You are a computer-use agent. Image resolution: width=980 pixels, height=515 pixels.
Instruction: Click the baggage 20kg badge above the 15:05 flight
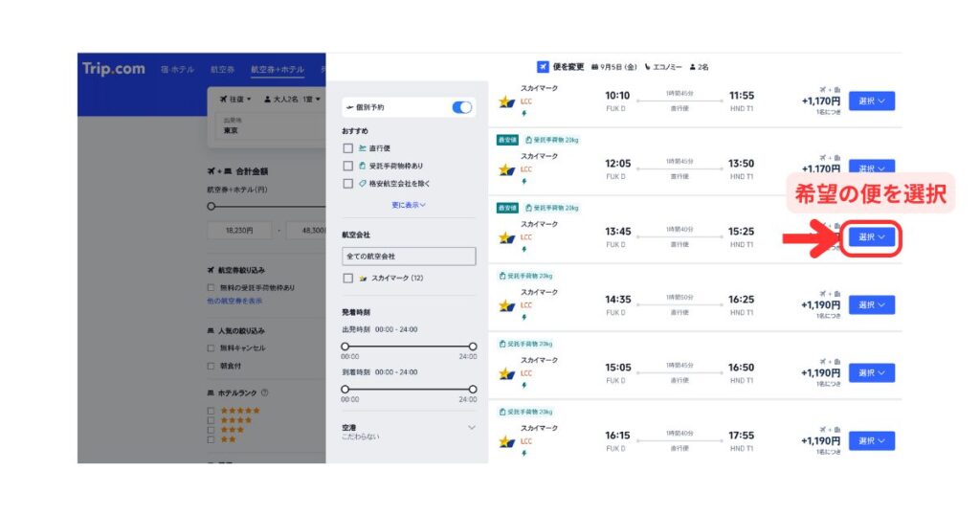tap(525, 344)
